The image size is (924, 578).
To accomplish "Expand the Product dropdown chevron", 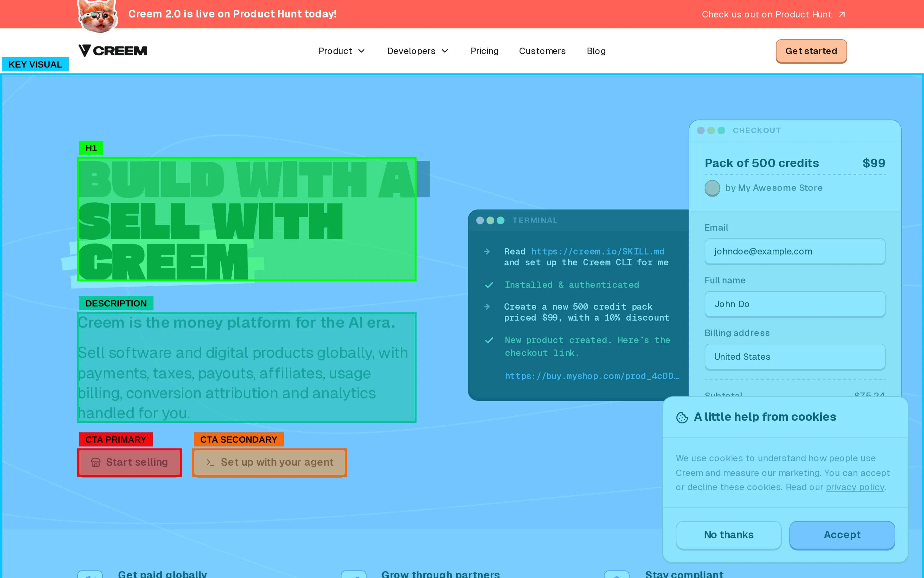I will [x=361, y=51].
